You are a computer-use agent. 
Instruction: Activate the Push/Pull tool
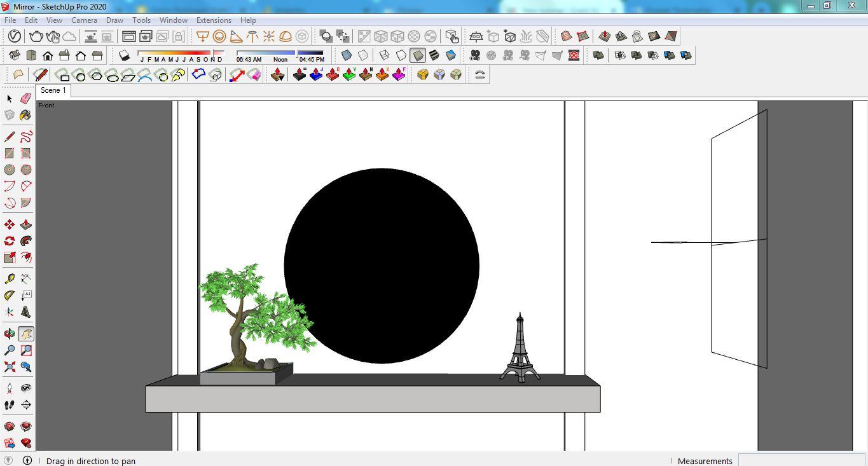click(26, 224)
